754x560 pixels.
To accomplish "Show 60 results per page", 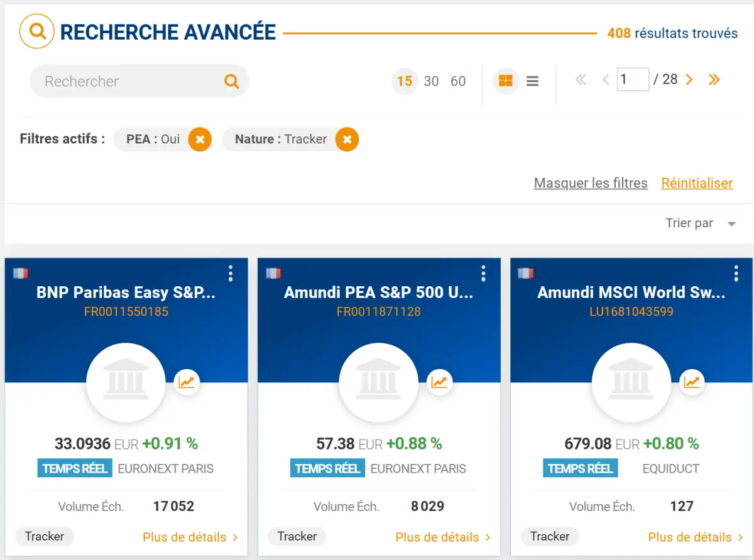I will [x=458, y=82].
